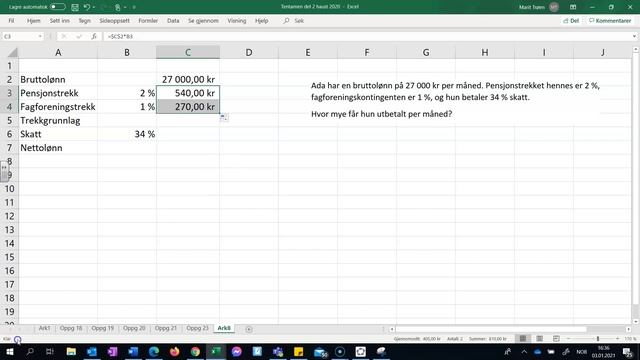Click the Insert Function fx icon

click(x=94, y=36)
